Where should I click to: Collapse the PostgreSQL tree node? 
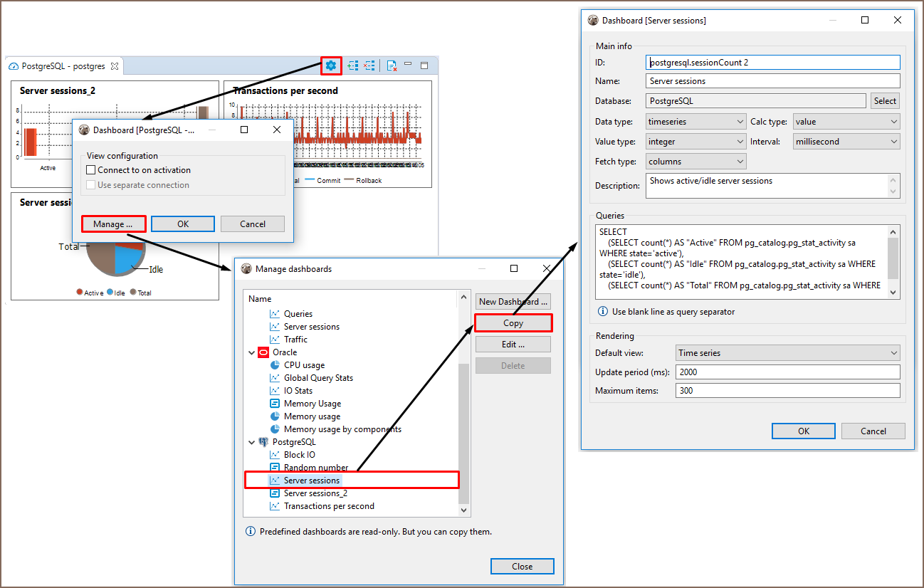[251, 442]
